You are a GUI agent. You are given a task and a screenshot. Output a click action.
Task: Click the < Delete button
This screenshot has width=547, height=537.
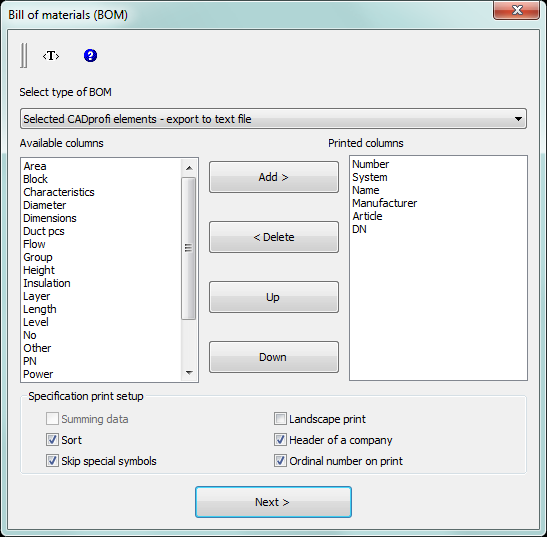(x=274, y=237)
